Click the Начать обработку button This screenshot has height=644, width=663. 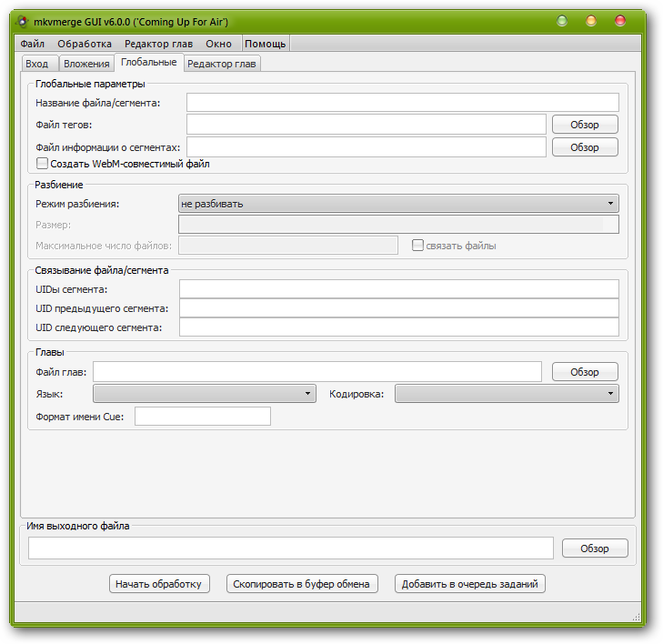pos(159,584)
